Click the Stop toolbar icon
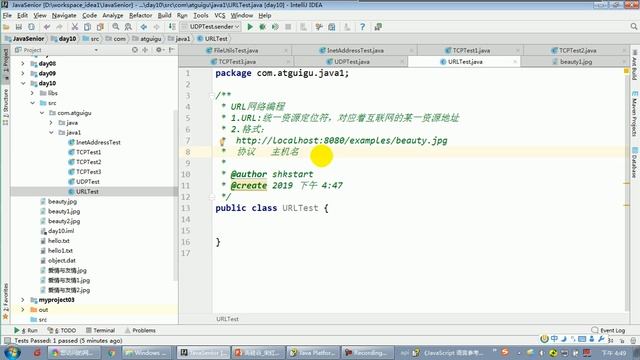 tap(288, 27)
